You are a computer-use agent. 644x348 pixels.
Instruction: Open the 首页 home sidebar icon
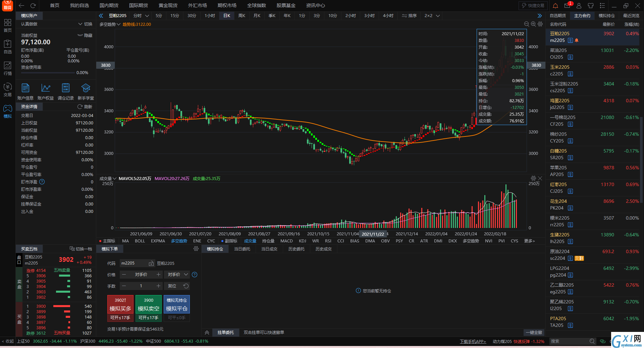(8, 25)
